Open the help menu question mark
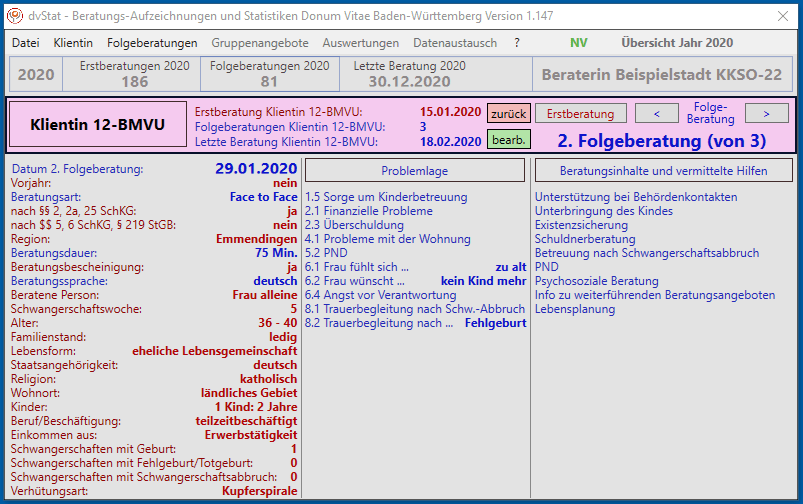 tap(517, 43)
